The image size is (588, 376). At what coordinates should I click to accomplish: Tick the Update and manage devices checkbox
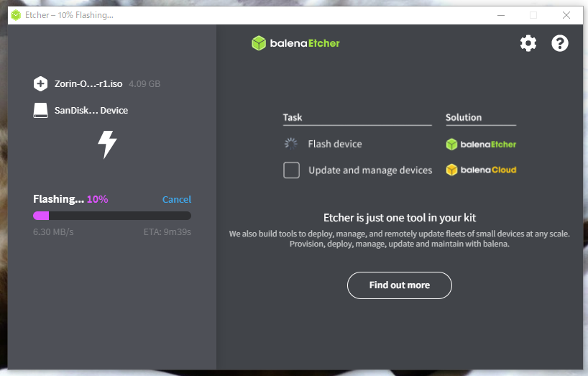pos(291,170)
